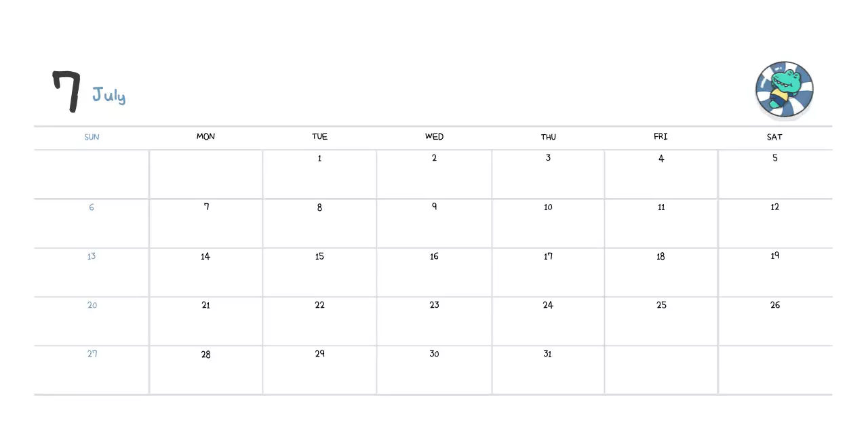The image size is (868, 425).
Task: Select Monday July 14
Action: [x=205, y=271]
